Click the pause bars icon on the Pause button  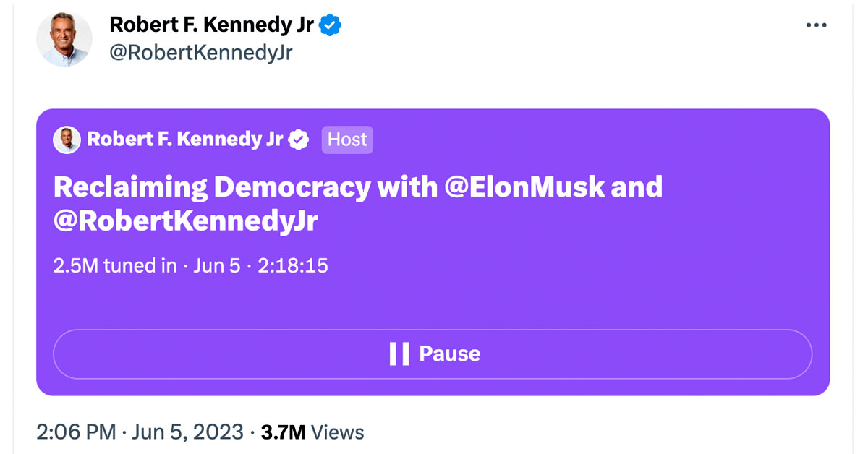399,354
